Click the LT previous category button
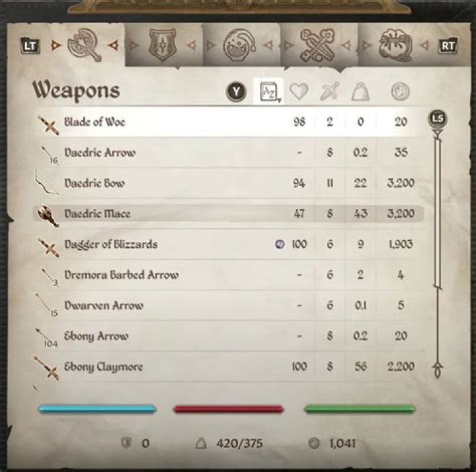Screen dimensions: 476x472 point(30,46)
